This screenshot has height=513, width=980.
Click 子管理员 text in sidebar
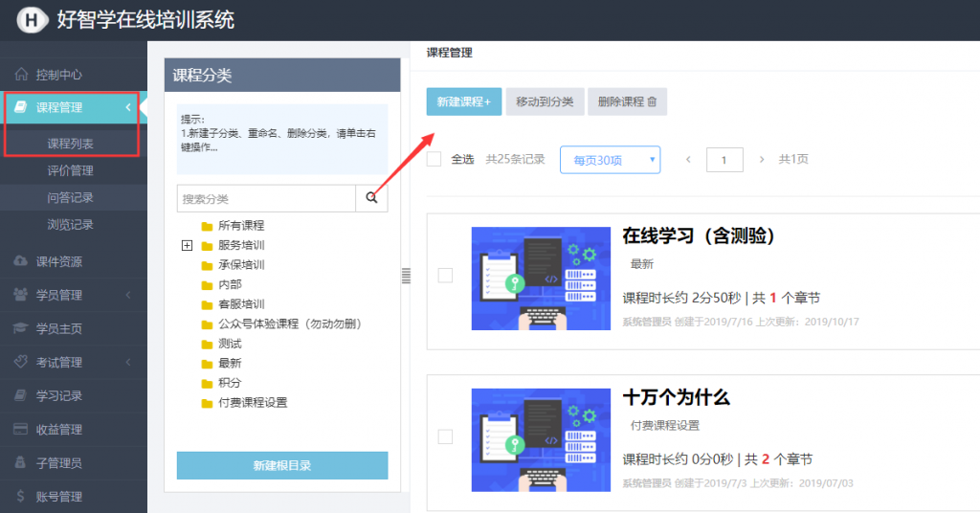click(58, 463)
